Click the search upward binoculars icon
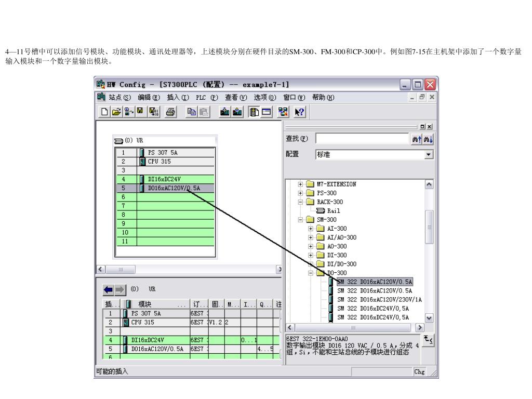Viewport: 532px width, 399px height. click(417, 139)
